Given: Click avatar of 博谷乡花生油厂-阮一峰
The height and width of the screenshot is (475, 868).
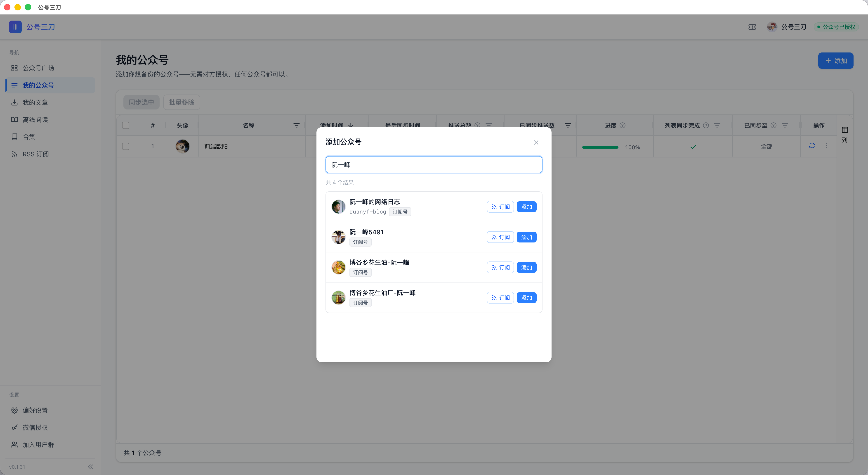Looking at the screenshot, I should 338,298.
